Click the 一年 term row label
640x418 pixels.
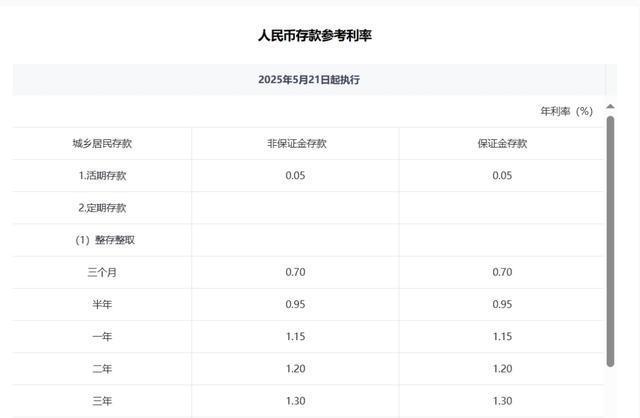(x=102, y=337)
